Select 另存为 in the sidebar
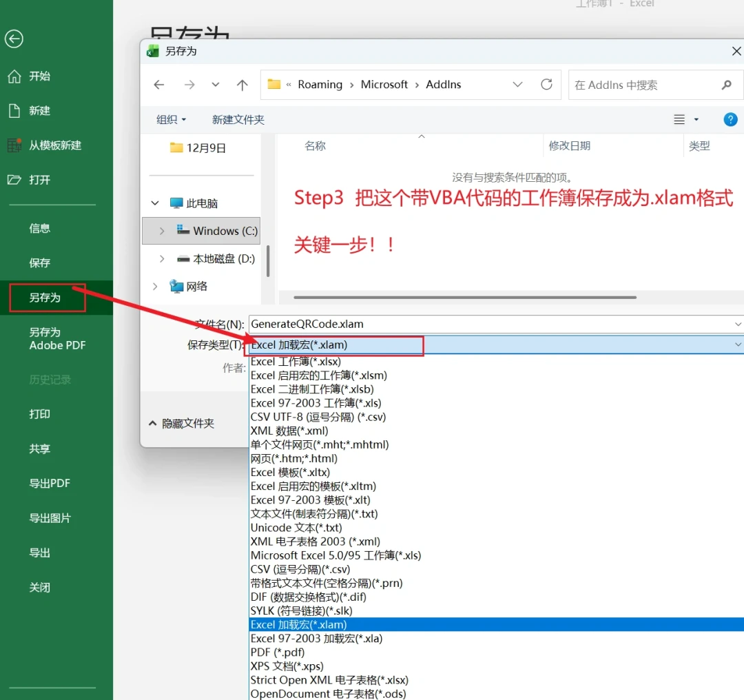 (x=45, y=298)
